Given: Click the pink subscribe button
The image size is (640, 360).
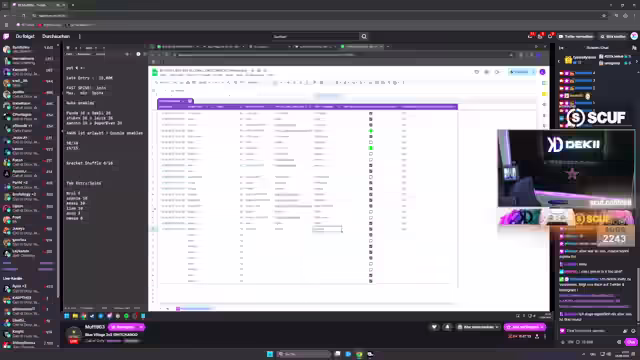Looking at the screenshot, I should 525,327.
